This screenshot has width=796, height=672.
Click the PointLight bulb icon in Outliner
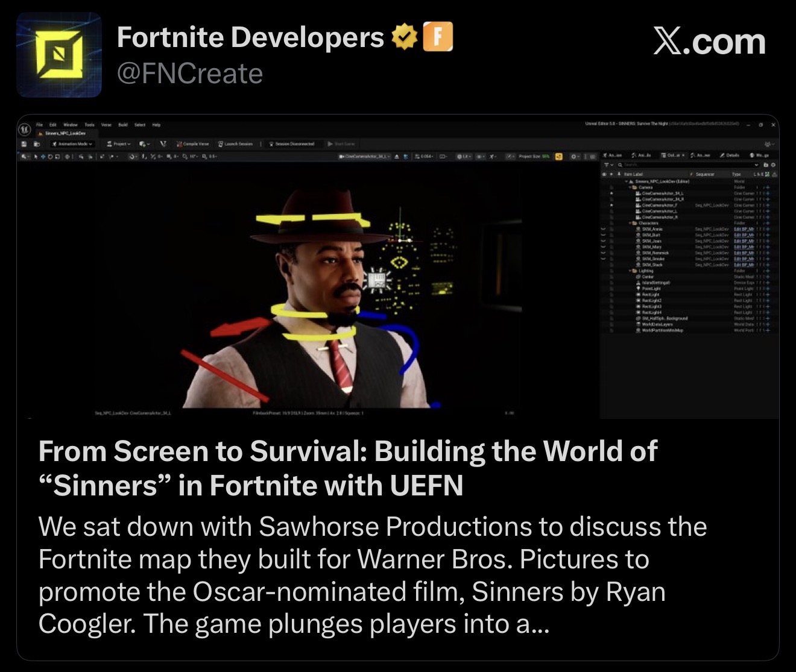click(638, 289)
